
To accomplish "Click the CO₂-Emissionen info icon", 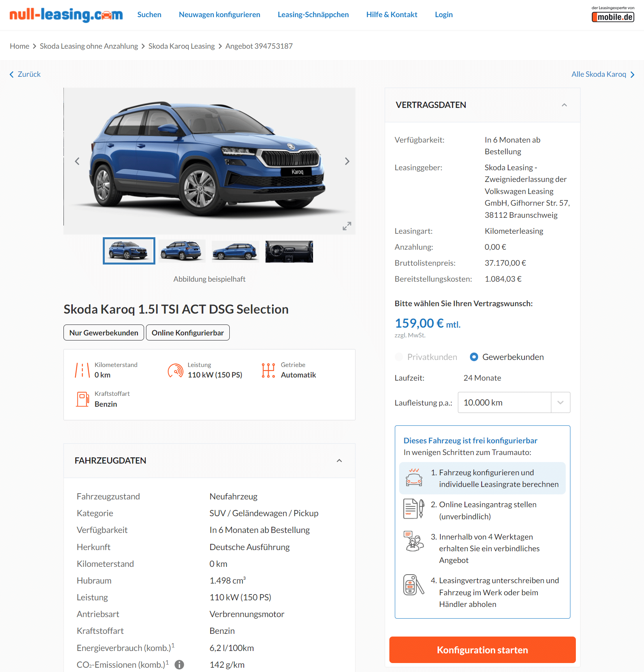I will [x=179, y=665].
